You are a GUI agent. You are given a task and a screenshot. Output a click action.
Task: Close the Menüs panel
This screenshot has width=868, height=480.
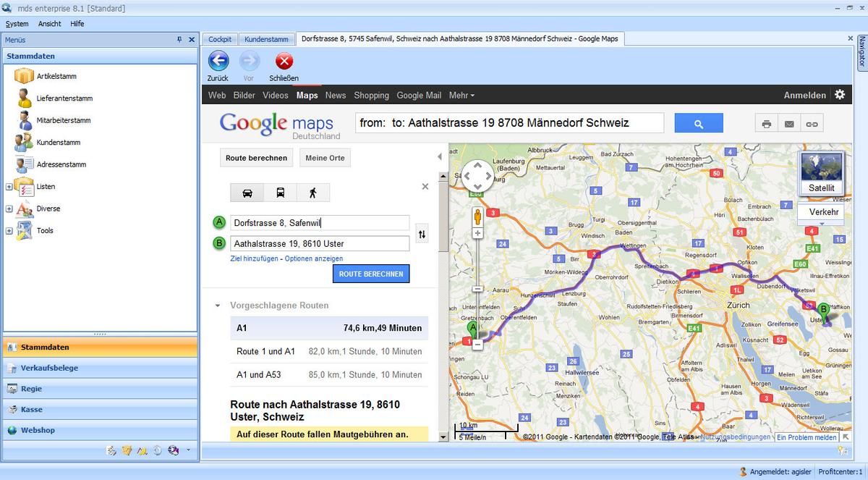click(192, 40)
